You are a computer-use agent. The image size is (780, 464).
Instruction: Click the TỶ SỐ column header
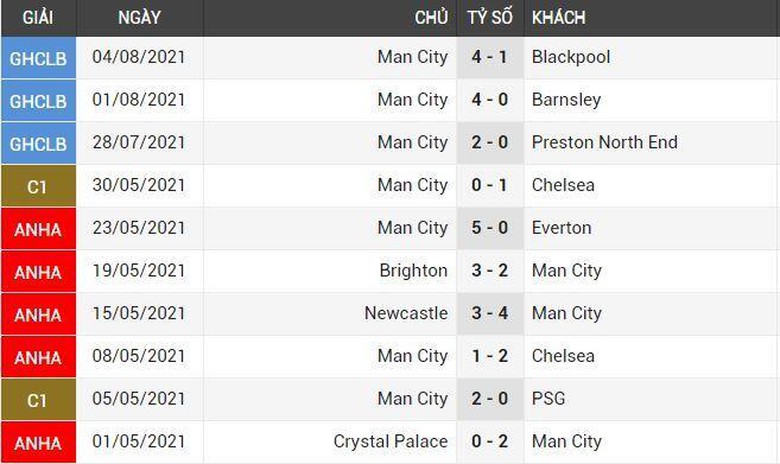tap(489, 18)
